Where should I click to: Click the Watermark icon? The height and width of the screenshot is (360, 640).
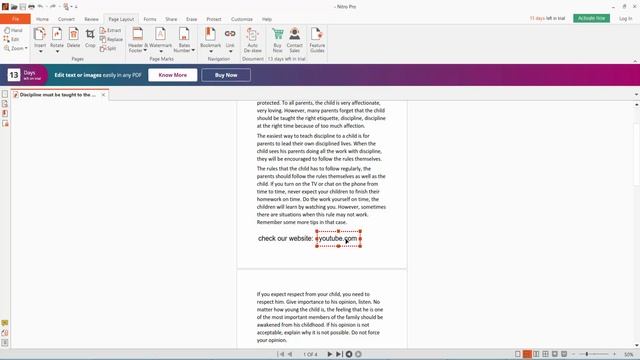[160, 34]
